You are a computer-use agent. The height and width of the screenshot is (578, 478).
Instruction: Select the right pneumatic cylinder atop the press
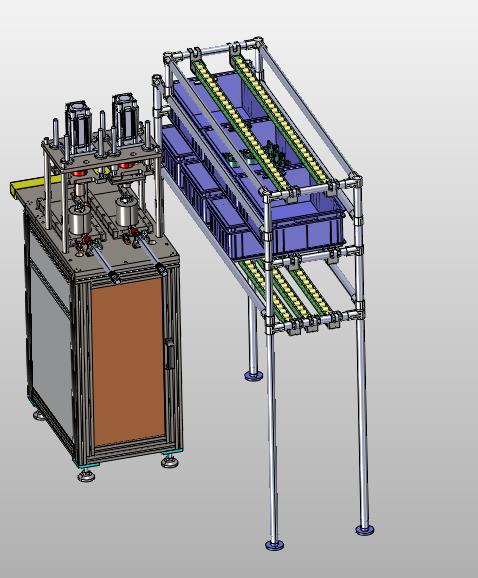[x=125, y=121]
